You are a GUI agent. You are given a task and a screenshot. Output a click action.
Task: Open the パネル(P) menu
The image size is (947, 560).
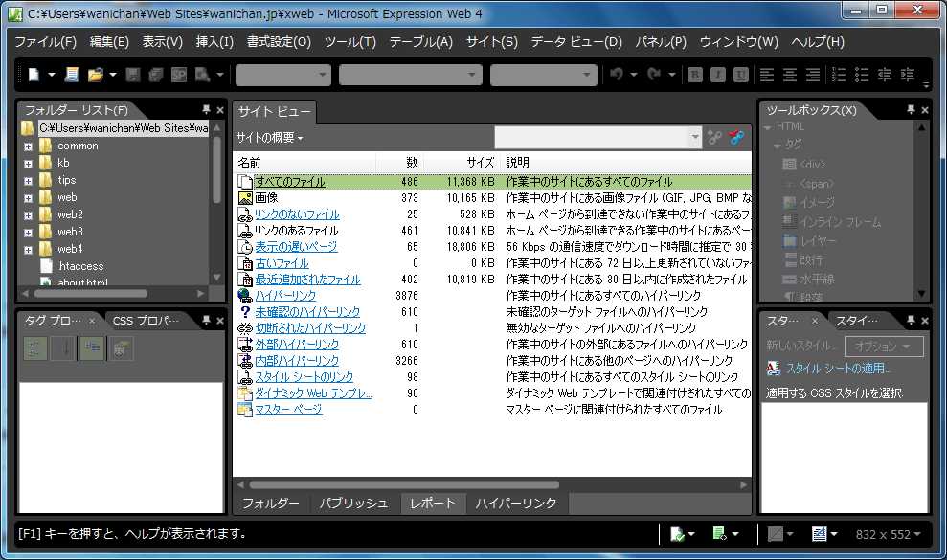661,42
